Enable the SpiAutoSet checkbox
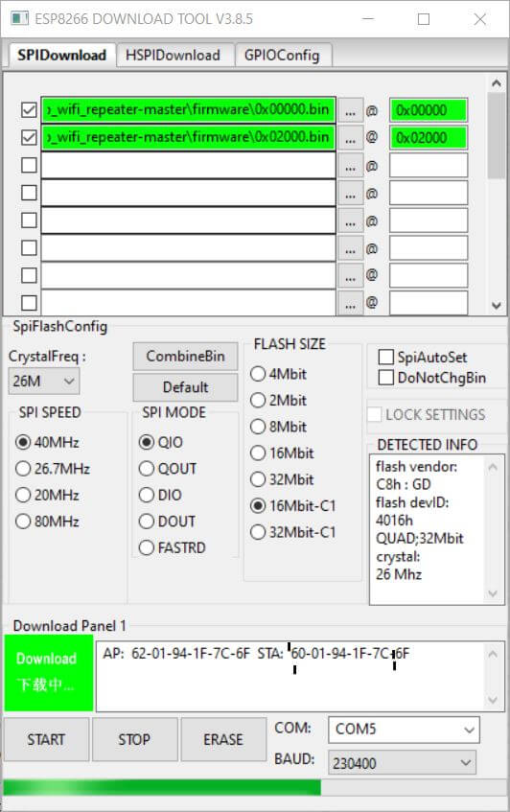The height and width of the screenshot is (812, 510). [386, 357]
